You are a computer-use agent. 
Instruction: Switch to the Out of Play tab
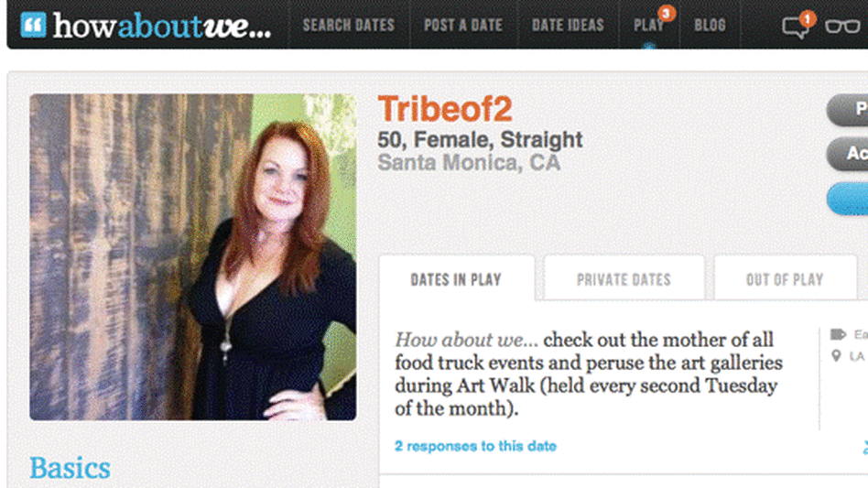[x=785, y=277]
